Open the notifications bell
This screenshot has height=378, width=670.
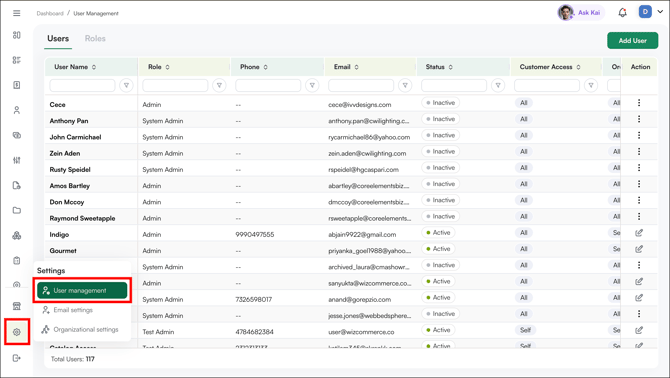623,13
